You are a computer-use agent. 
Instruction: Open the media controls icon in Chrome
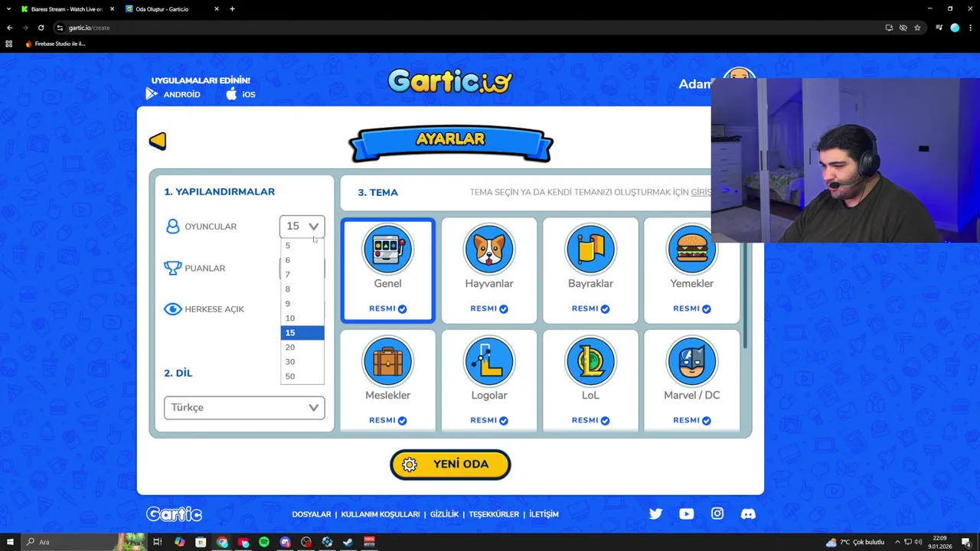[x=939, y=28]
